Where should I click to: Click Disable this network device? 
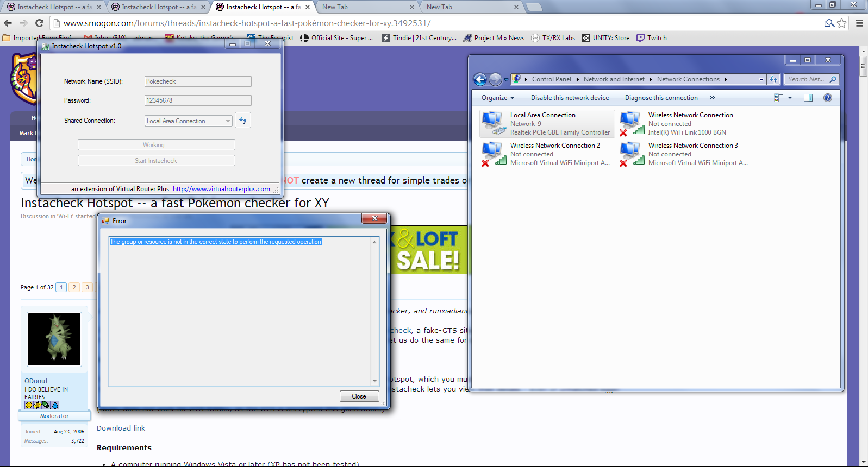[570, 98]
